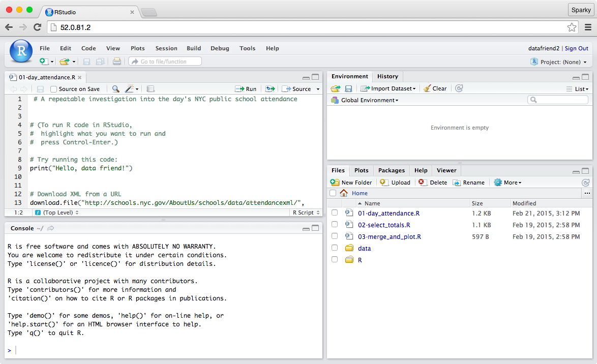Click Clear in the Environment pane
Screen dimensions: 597x364
pyautogui.click(x=435, y=88)
